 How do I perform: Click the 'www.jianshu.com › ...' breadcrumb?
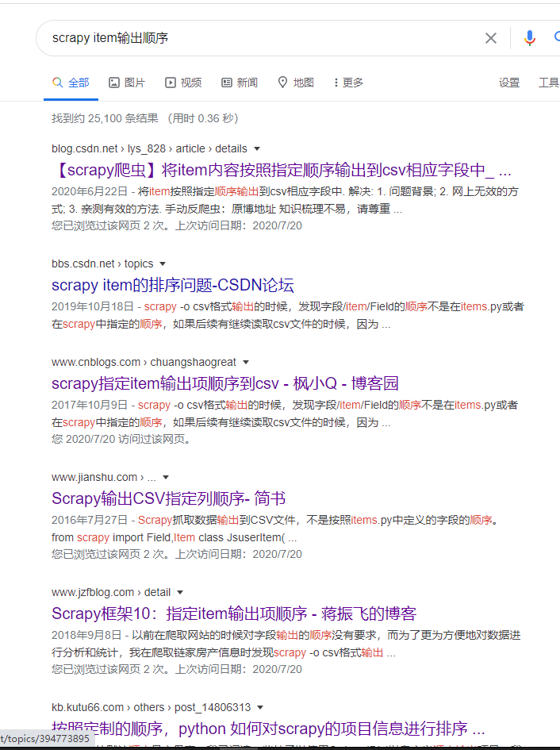point(104,477)
